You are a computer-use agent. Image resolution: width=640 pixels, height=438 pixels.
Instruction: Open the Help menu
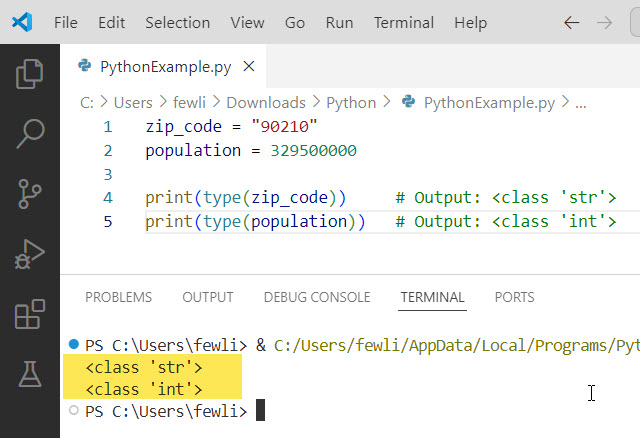point(471,22)
